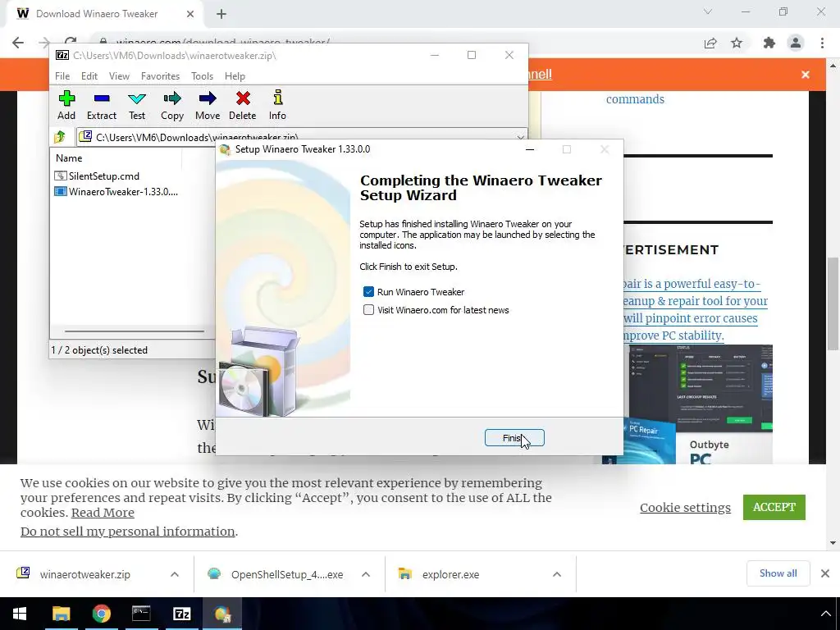Open the Chrome three-dot menu
The image size is (840, 630).
point(822,43)
